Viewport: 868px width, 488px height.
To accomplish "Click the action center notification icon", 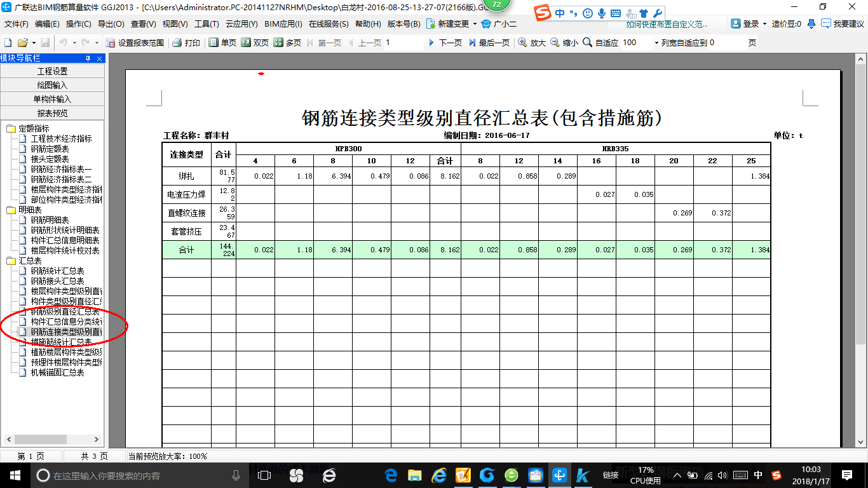I will click(847, 475).
